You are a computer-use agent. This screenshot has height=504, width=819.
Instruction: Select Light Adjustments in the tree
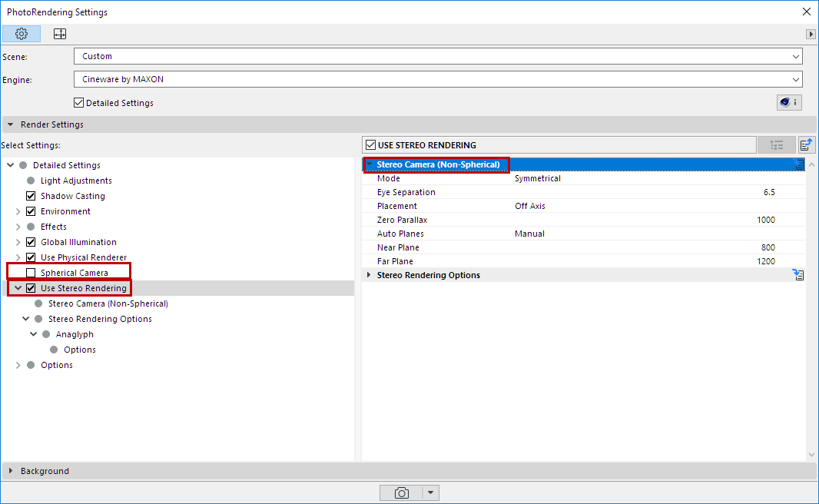point(76,181)
